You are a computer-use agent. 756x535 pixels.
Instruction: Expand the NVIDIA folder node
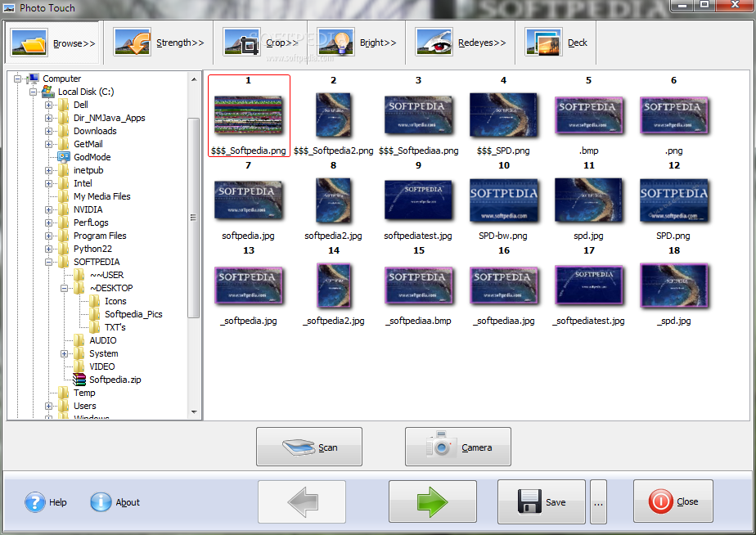[49, 209]
